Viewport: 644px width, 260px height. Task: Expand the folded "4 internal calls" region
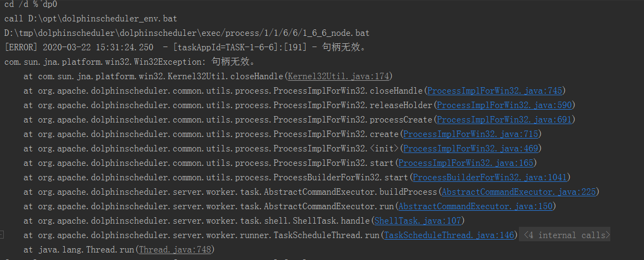(565, 235)
